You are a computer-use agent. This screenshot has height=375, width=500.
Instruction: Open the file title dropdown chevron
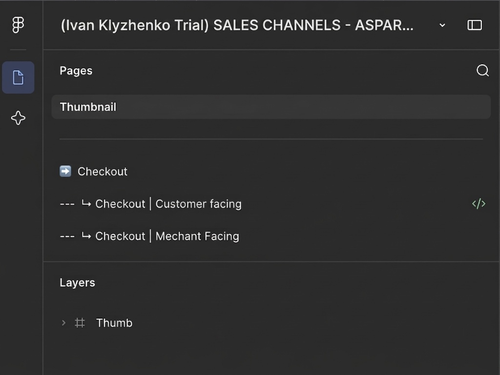(x=442, y=25)
